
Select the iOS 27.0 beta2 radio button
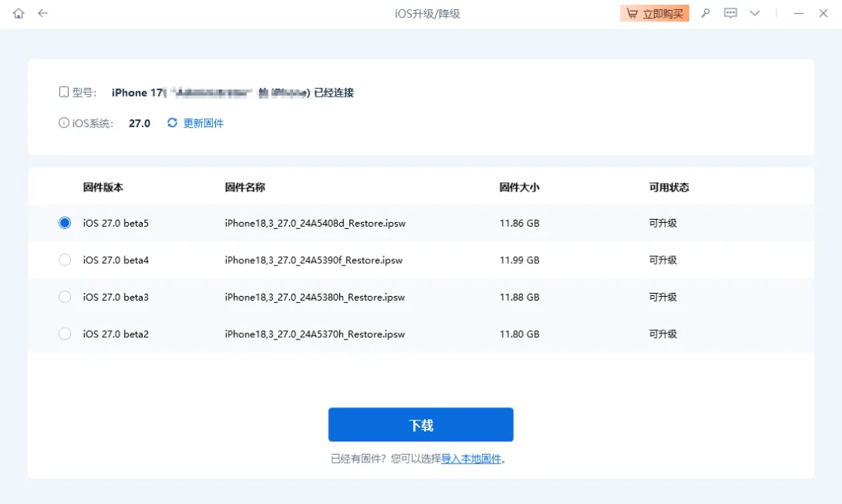[x=65, y=334]
